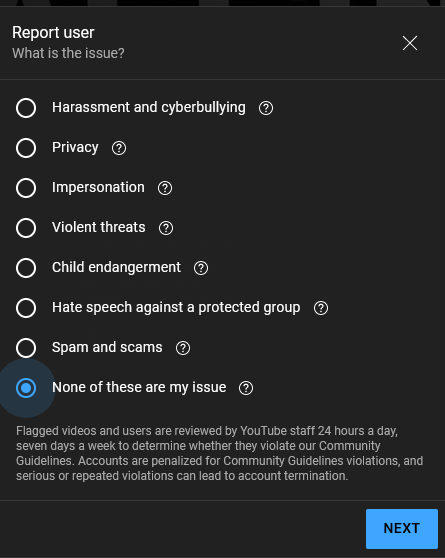Open help icon for Harassment and cyberbullying
445x558 pixels.
pyautogui.click(x=266, y=108)
